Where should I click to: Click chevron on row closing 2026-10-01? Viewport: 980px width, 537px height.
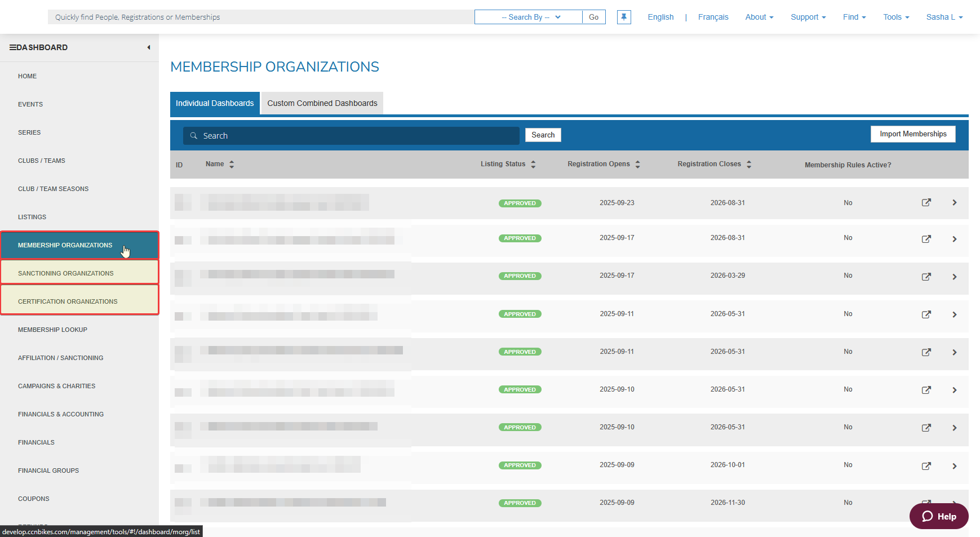[954, 466]
